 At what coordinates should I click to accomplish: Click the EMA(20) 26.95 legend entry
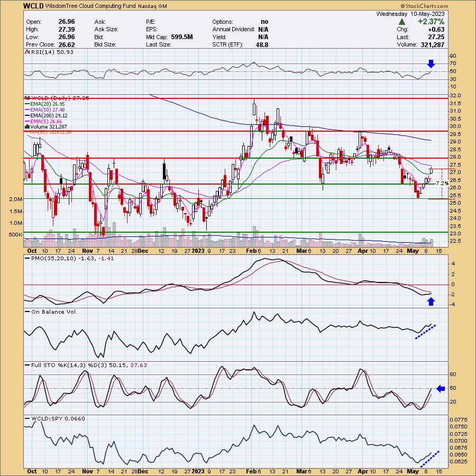(x=48, y=104)
